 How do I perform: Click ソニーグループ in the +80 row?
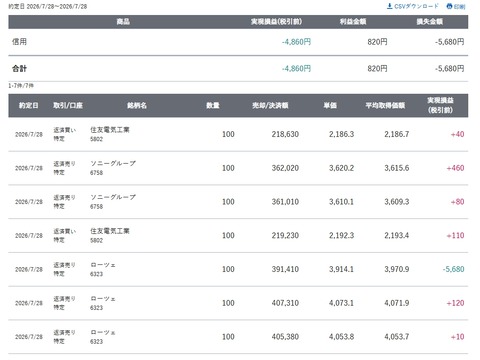click(113, 197)
